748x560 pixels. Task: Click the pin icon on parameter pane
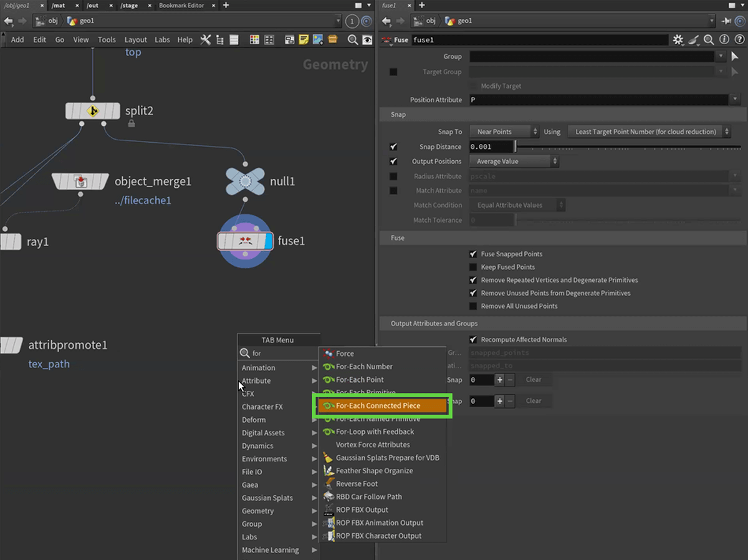[727, 21]
